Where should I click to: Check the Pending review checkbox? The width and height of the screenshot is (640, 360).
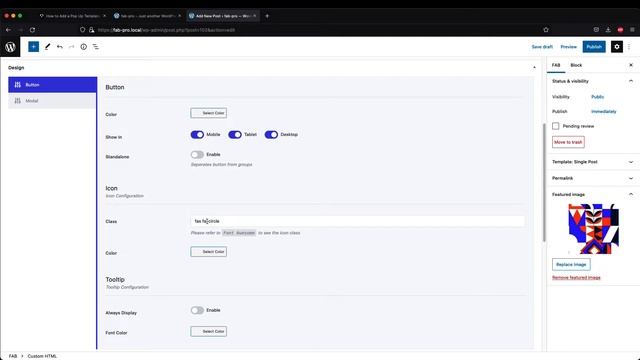coord(556,126)
